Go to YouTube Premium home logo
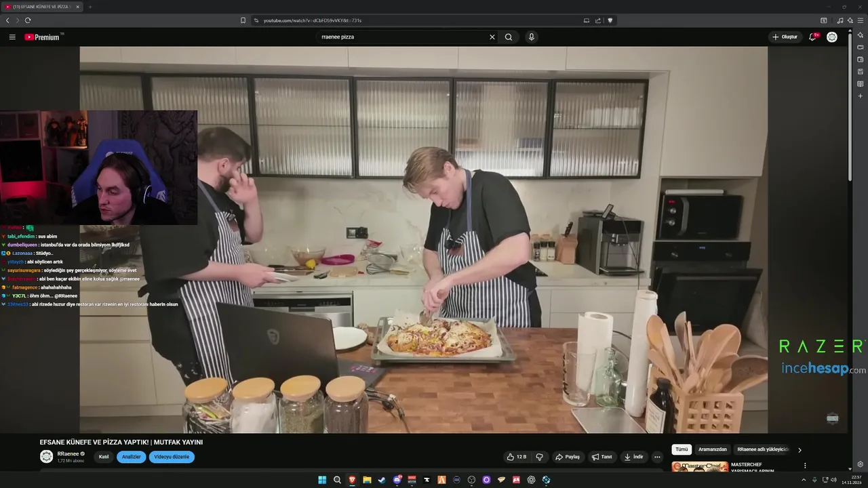Screen dimensions: 868x488 click(x=43, y=37)
